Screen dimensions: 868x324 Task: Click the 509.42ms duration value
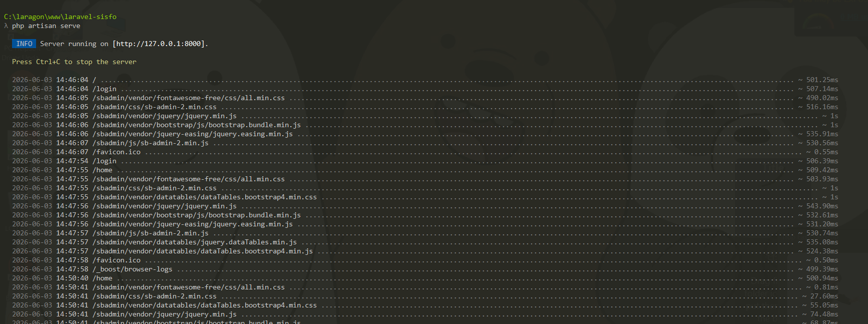(x=822, y=170)
